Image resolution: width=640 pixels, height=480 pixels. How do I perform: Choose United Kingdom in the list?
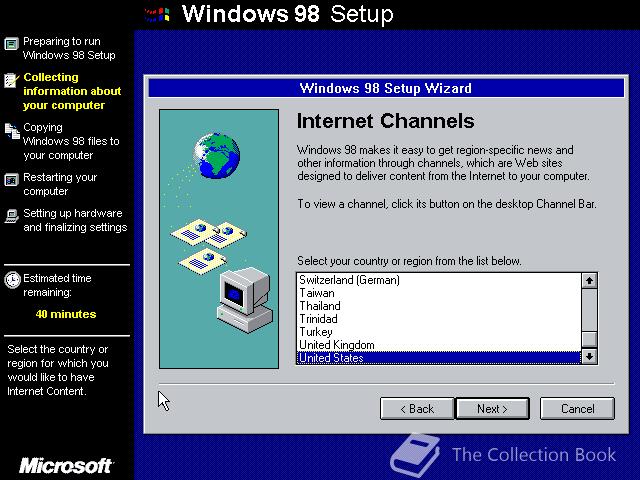tap(439, 345)
